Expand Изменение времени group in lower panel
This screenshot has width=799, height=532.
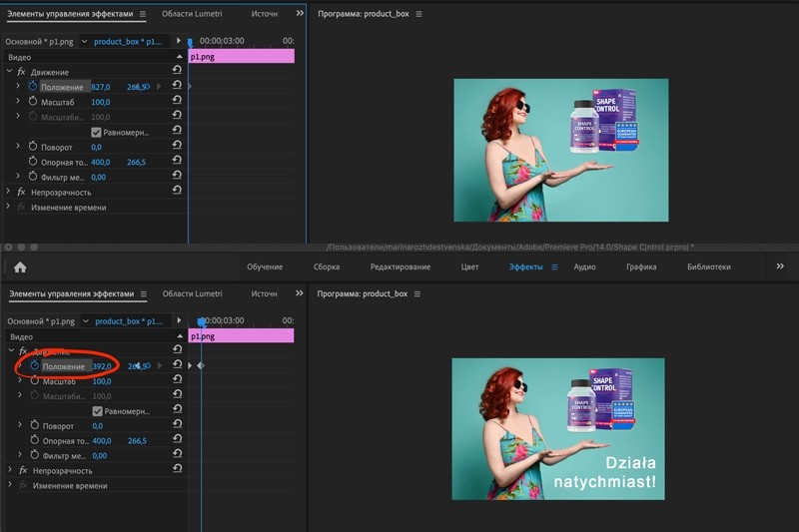10,485
